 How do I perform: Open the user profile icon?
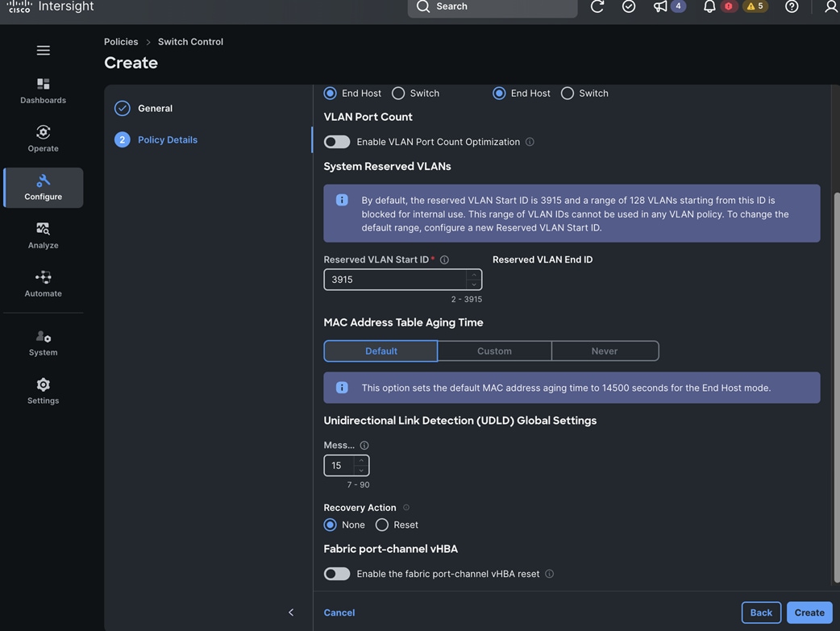click(x=831, y=6)
